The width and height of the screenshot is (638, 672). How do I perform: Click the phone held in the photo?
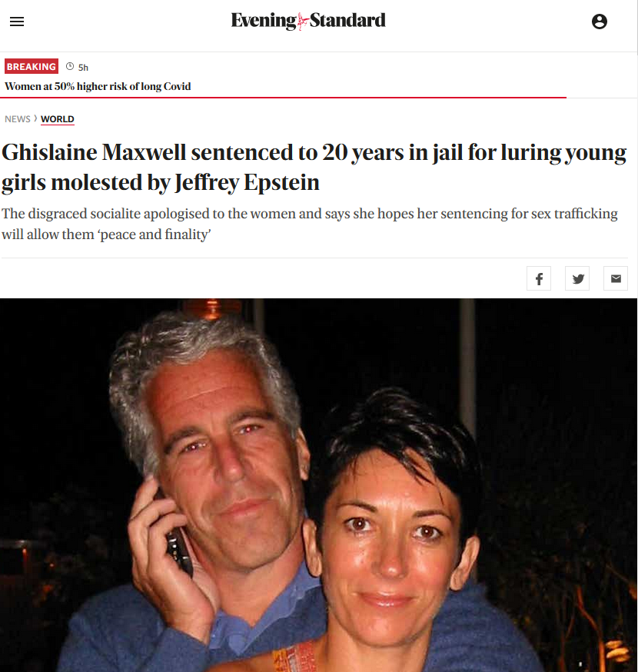click(x=180, y=552)
